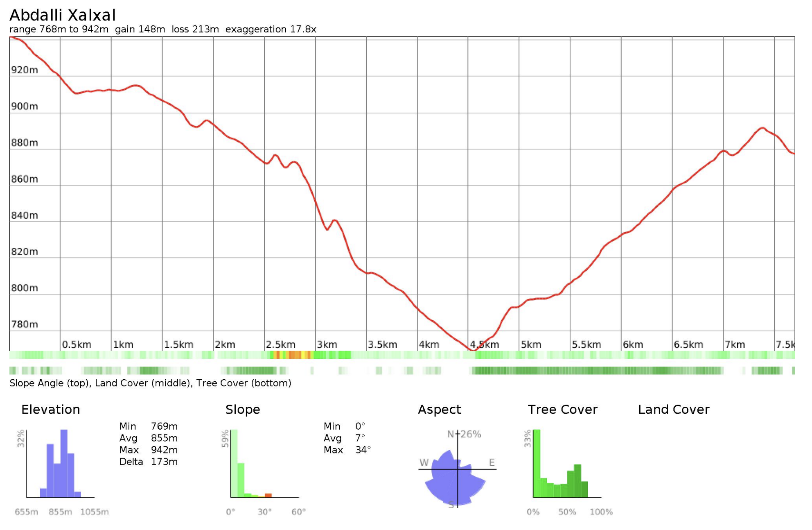812x530 pixels.
Task: Click the 1km distance label
Action: coord(123,345)
